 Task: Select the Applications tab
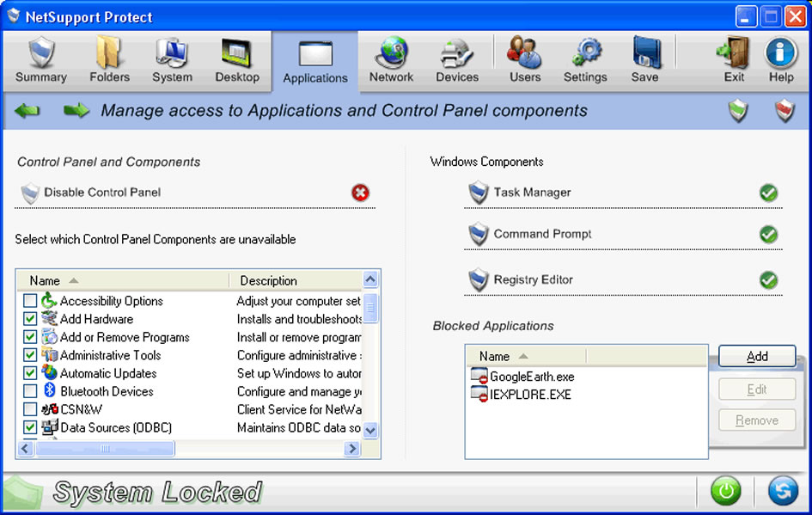[314, 63]
